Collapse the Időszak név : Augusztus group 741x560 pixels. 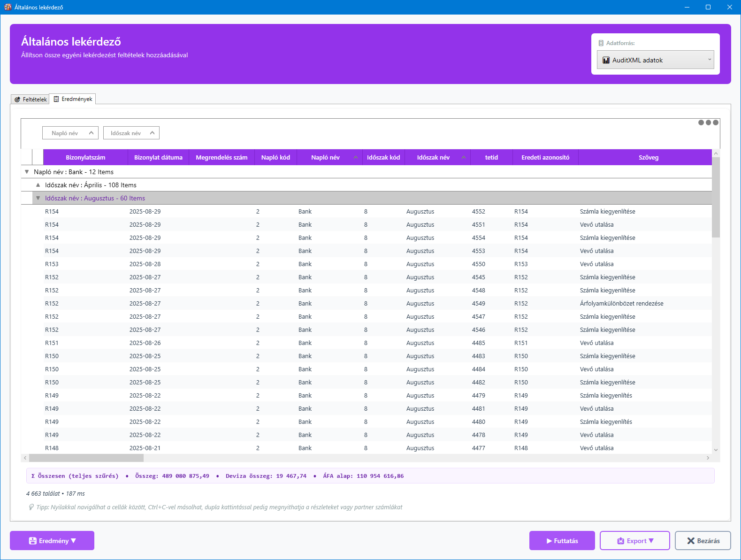point(38,198)
